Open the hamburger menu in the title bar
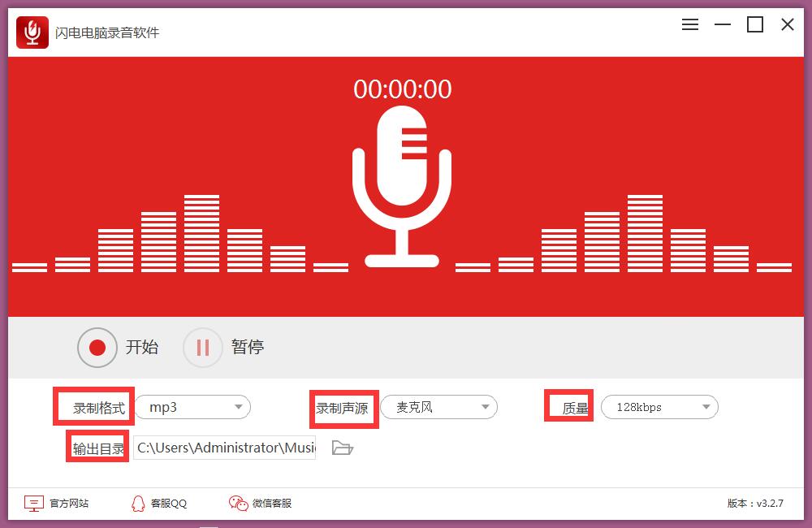This screenshot has height=528, width=812. pos(689,24)
